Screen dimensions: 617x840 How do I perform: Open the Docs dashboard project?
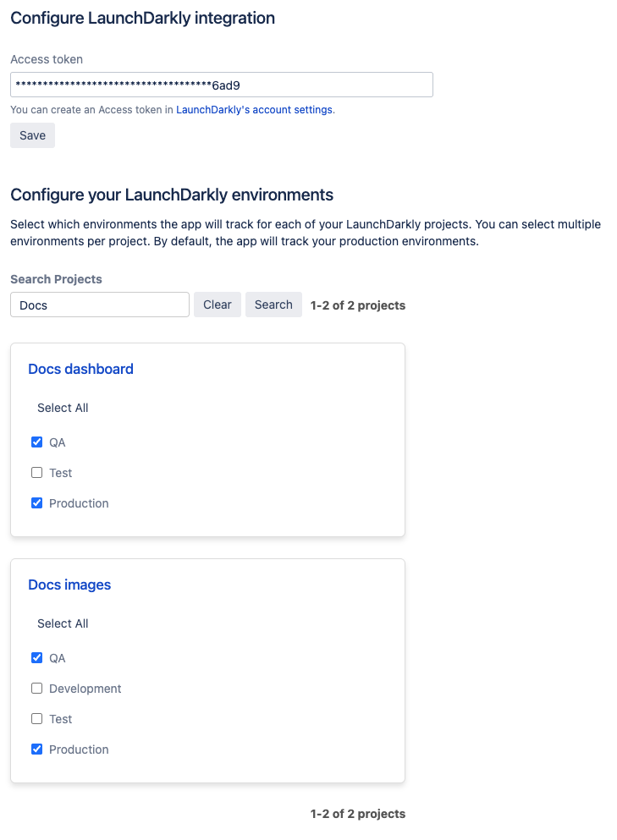(x=80, y=369)
